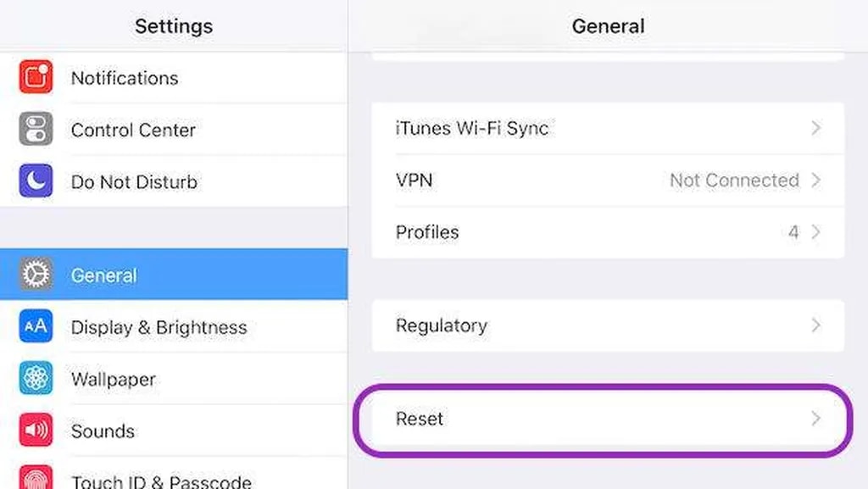Tap the General gear icon
Viewport: 868px width, 489px height.
pyautogui.click(x=36, y=275)
